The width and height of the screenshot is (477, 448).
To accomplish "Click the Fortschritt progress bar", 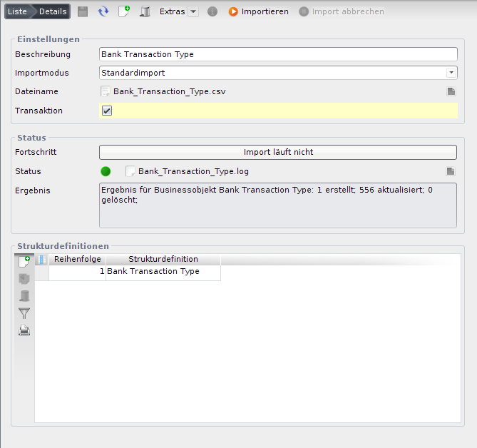I will (x=277, y=152).
